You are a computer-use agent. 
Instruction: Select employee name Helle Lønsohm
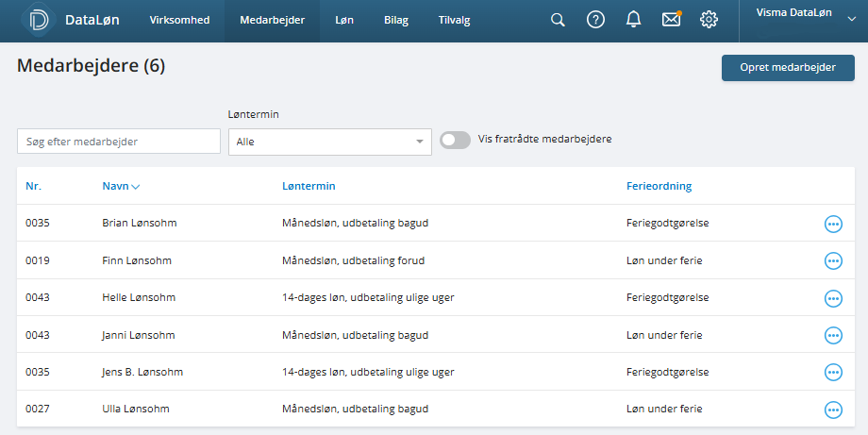[139, 297]
